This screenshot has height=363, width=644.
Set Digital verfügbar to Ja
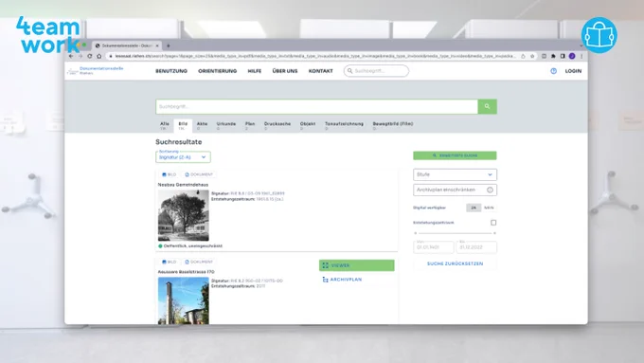click(474, 208)
